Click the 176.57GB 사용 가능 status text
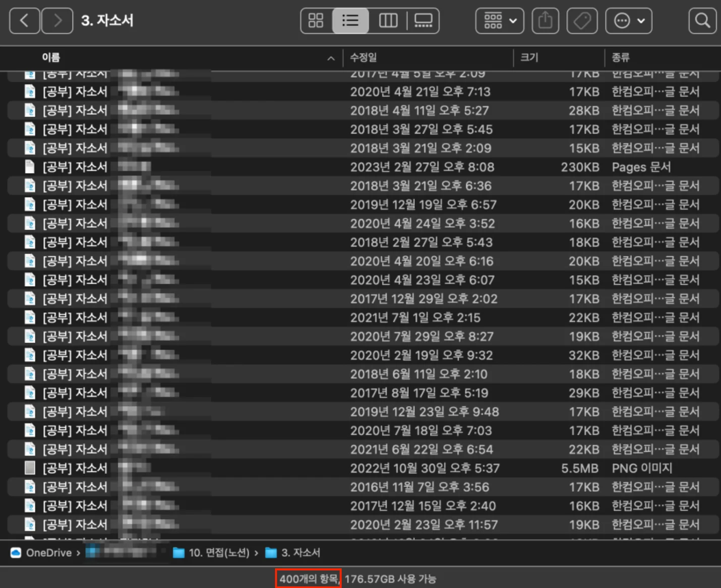 click(390, 579)
